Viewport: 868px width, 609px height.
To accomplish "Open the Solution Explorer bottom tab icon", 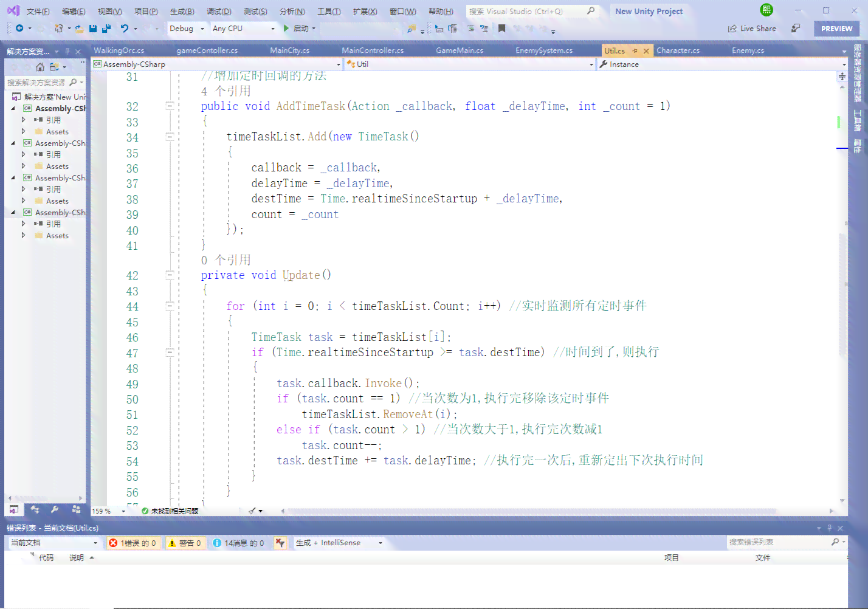I will (x=14, y=509).
